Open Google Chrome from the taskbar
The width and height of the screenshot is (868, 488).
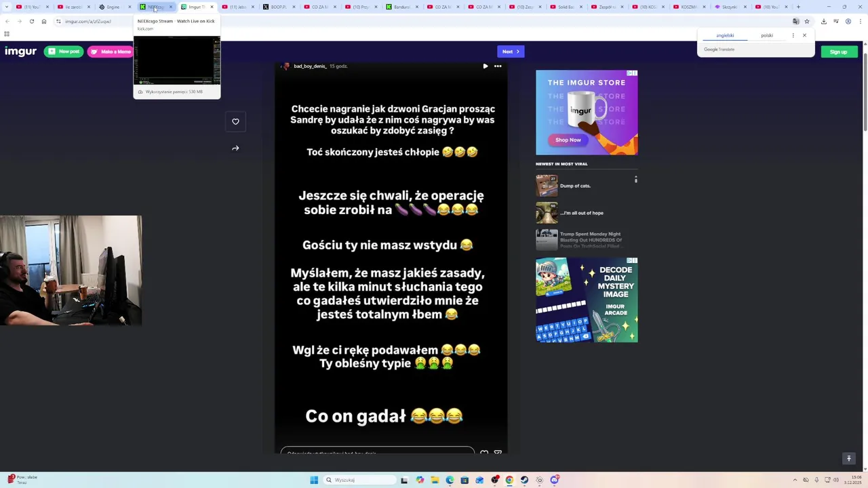point(509,480)
